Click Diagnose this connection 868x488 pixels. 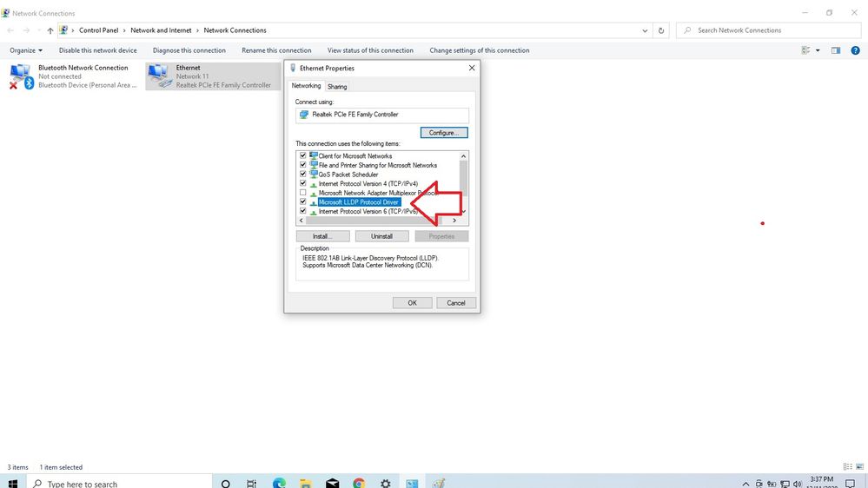pyautogui.click(x=189, y=50)
